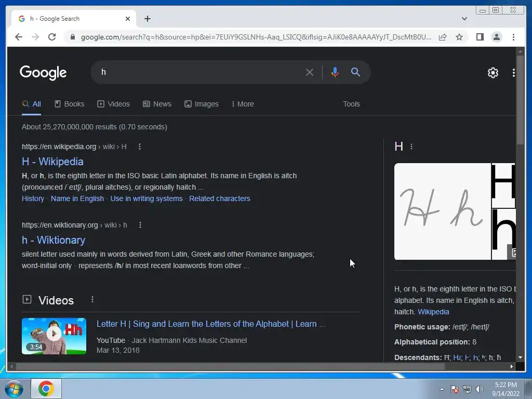Click the forward navigation arrow

click(35, 37)
